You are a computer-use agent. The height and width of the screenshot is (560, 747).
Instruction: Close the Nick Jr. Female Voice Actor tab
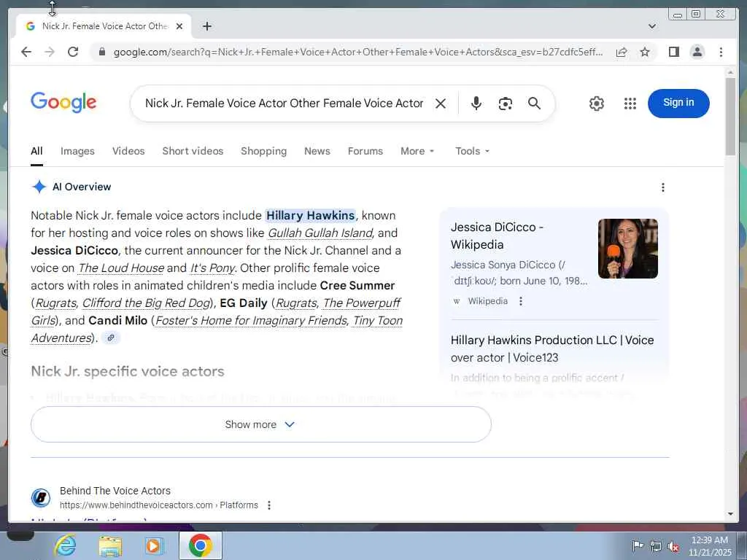point(179,26)
